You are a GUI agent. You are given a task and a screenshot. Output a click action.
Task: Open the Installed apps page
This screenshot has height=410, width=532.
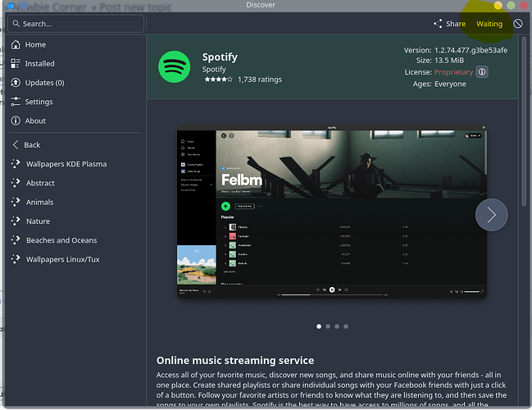click(39, 63)
